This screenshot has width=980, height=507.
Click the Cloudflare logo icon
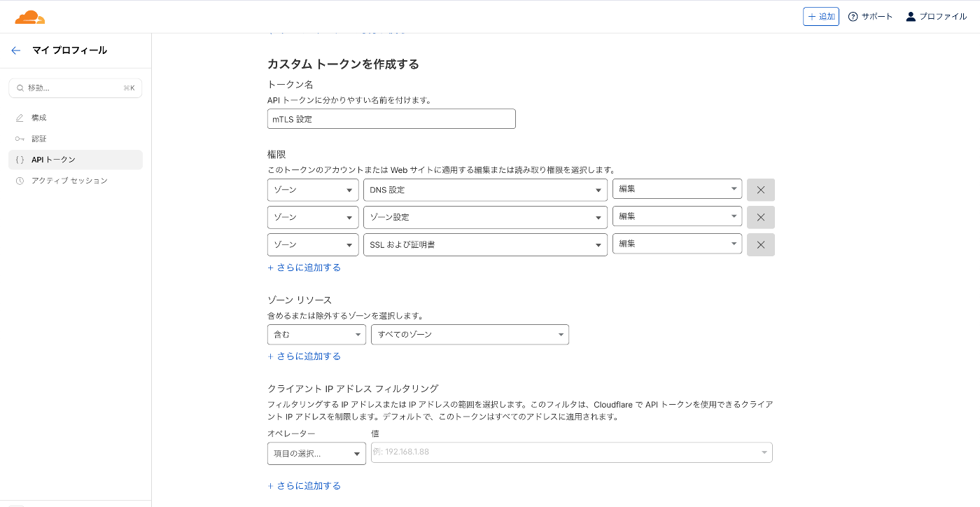[29, 17]
